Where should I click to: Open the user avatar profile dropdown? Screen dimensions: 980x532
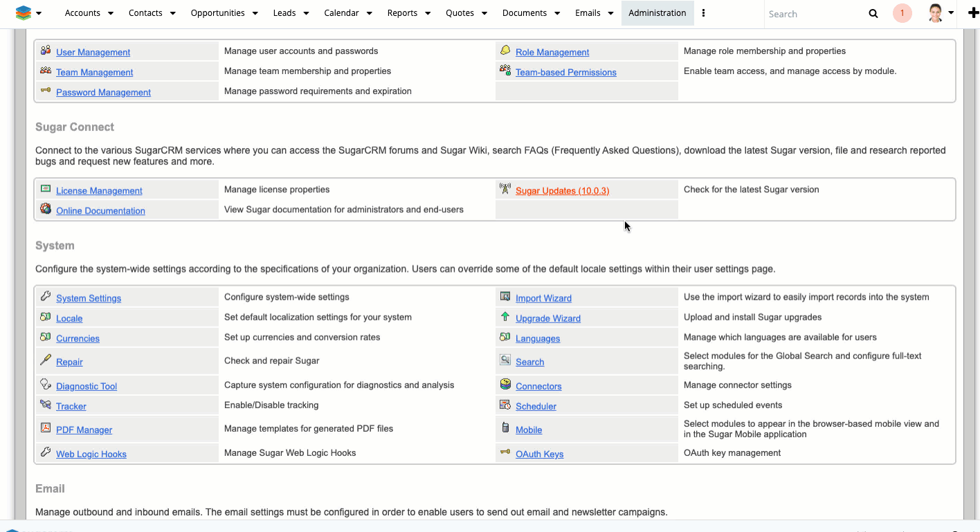(941, 13)
